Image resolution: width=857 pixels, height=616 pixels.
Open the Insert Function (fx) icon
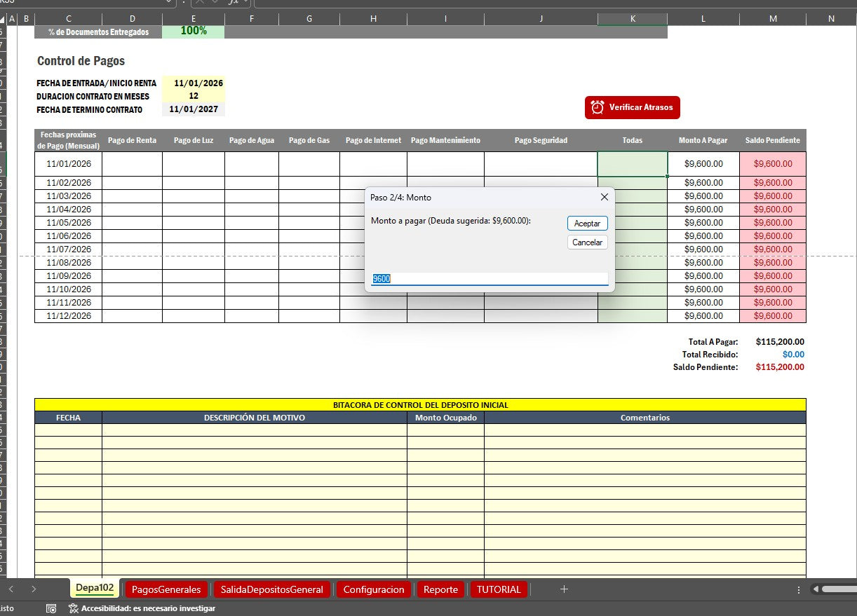click(x=233, y=3)
